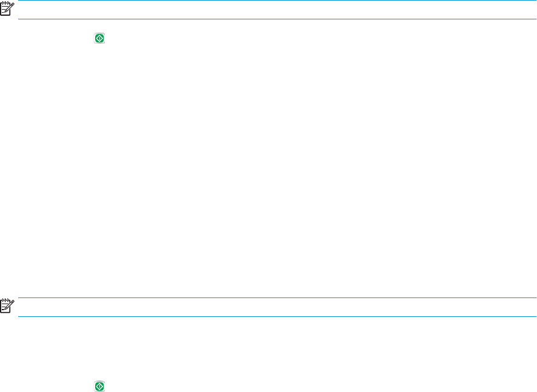Click the lower notepad-and-pencil note icon
537x392 pixels.
(7, 306)
